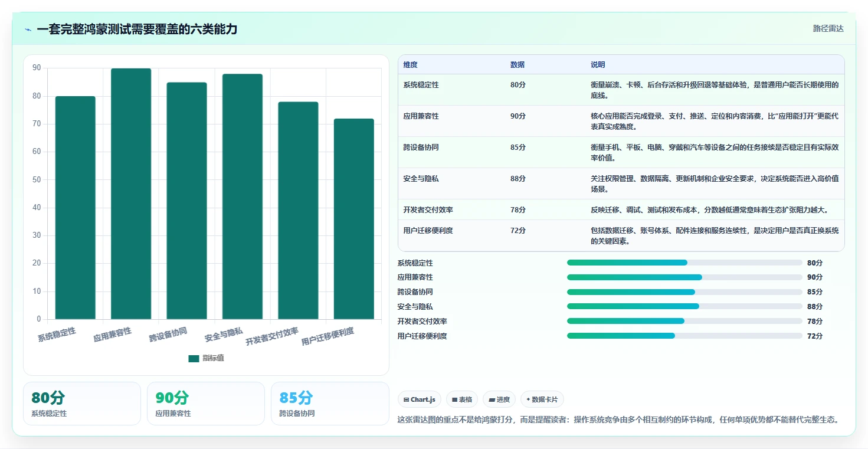Image resolution: width=868 pixels, height=449 pixels.
Task: Click the 90分 应用兼容性 stat card
Action: (x=206, y=404)
